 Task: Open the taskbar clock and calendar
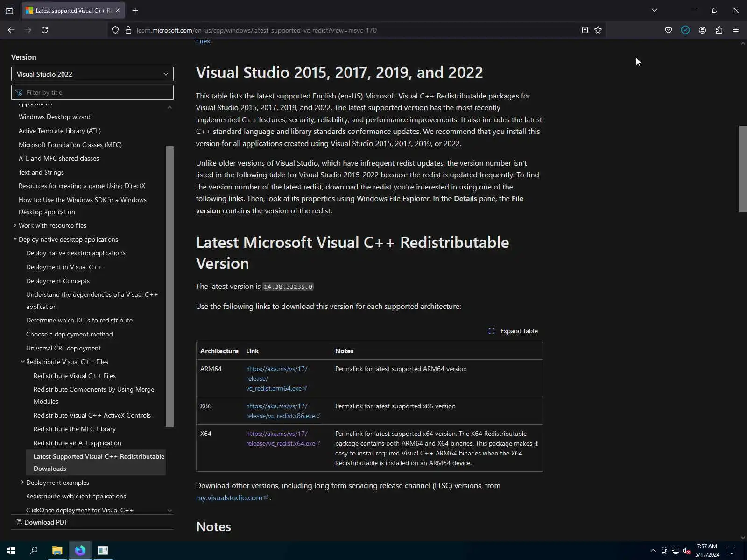[707, 551]
